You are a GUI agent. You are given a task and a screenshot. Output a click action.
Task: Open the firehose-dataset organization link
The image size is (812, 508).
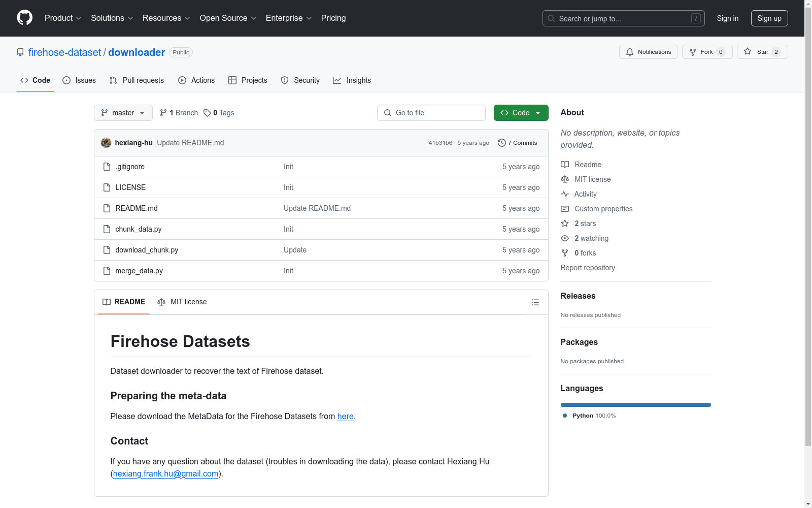[x=65, y=52]
